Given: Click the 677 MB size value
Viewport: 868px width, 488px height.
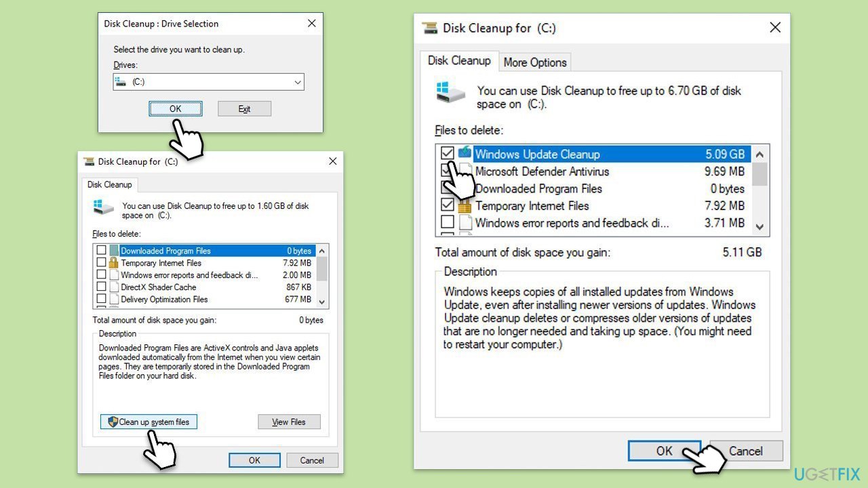Looking at the screenshot, I should 298,300.
